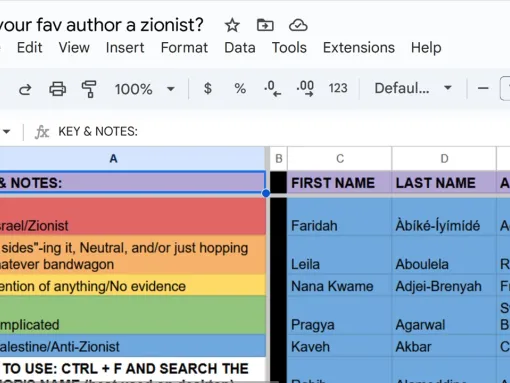This screenshot has width=510, height=383.
Task: Select the cell containing Faridah
Action: 340,216
